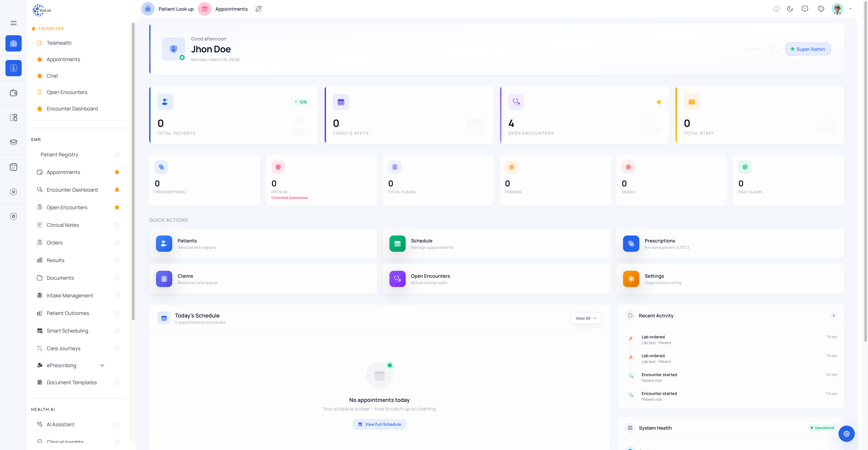This screenshot has width=868, height=450.
Task: Open the Patient Look up tab
Action: click(176, 9)
